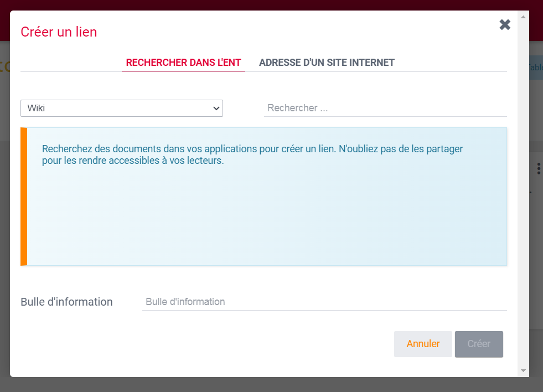Click the Créer un lien dialog title
The height and width of the screenshot is (392, 543).
coord(59,32)
